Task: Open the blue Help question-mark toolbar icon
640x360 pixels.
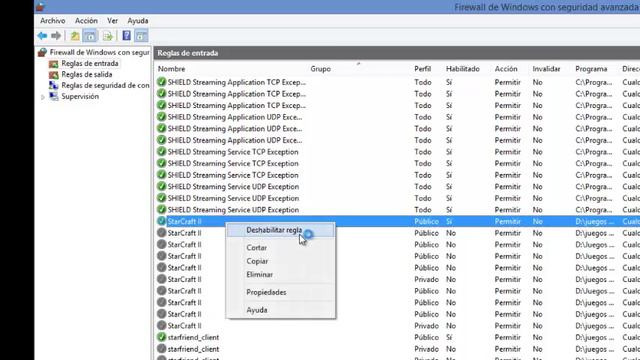Action: (x=127, y=36)
